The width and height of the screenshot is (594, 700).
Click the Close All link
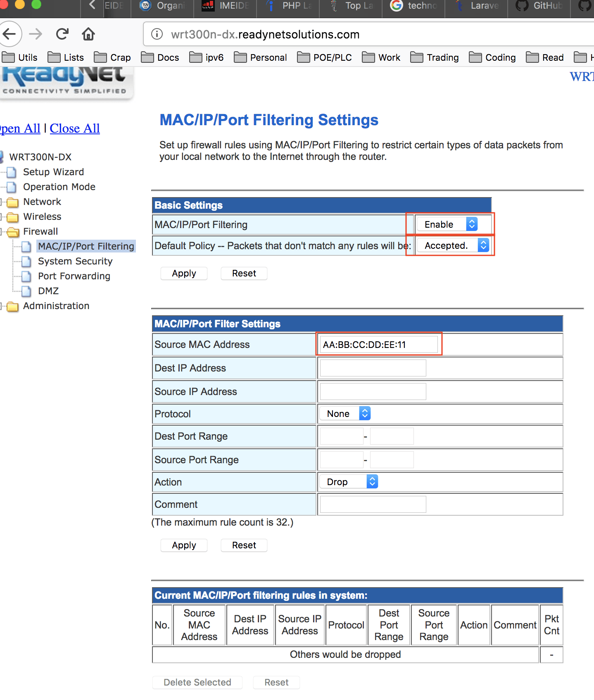tap(75, 129)
